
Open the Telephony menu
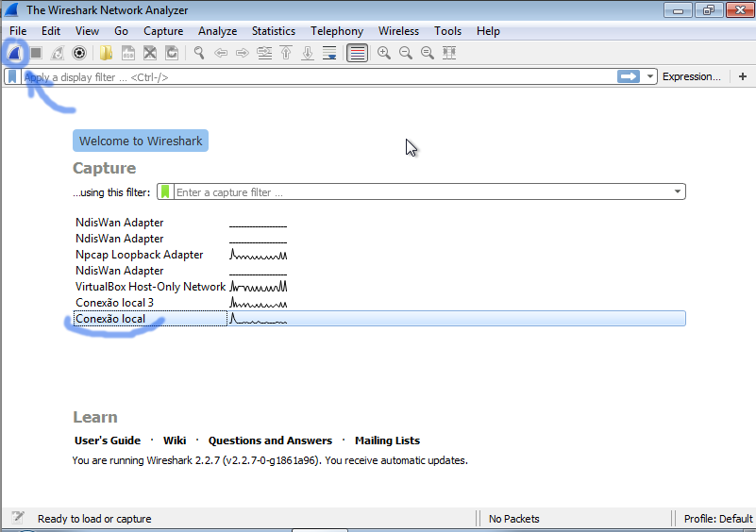tap(337, 31)
